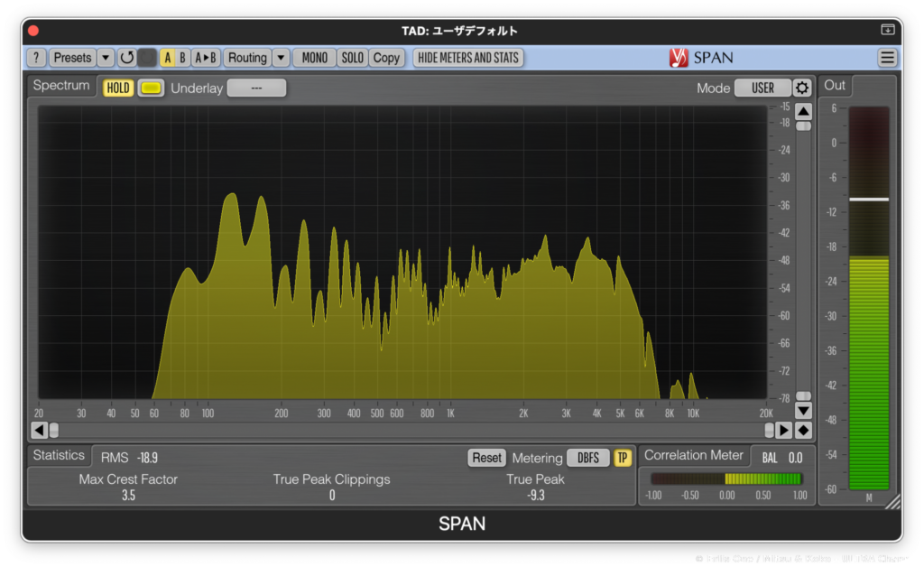
Task: Click Hide Meters and Stats
Action: point(468,58)
